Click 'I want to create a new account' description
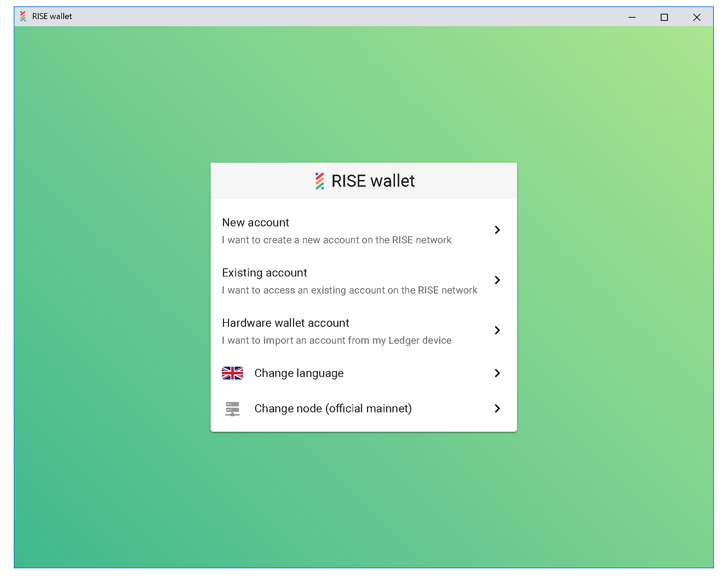Screen dimensions: 728x581 pyautogui.click(x=337, y=240)
